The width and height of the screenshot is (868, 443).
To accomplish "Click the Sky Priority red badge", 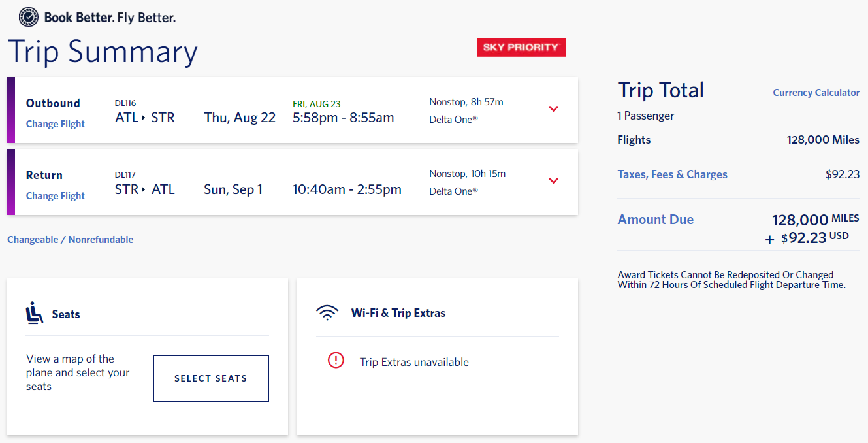I will pyautogui.click(x=521, y=47).
